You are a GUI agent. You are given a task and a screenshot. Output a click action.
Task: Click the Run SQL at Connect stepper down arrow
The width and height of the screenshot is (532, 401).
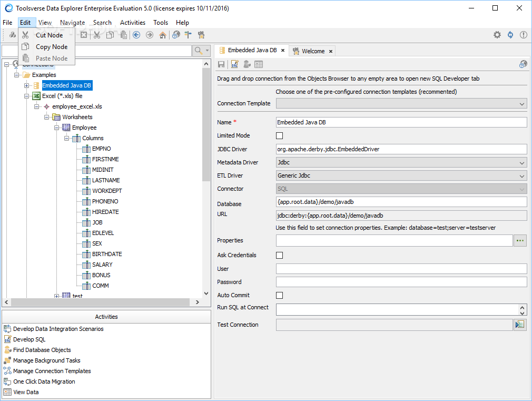523,312
